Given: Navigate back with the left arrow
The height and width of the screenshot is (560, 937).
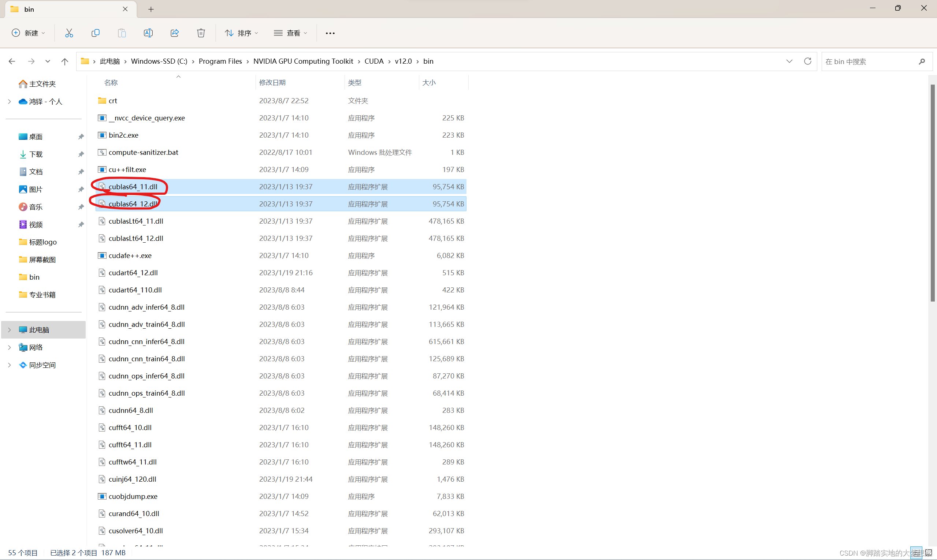Looking at the screenshot, I should click(12, 61).
